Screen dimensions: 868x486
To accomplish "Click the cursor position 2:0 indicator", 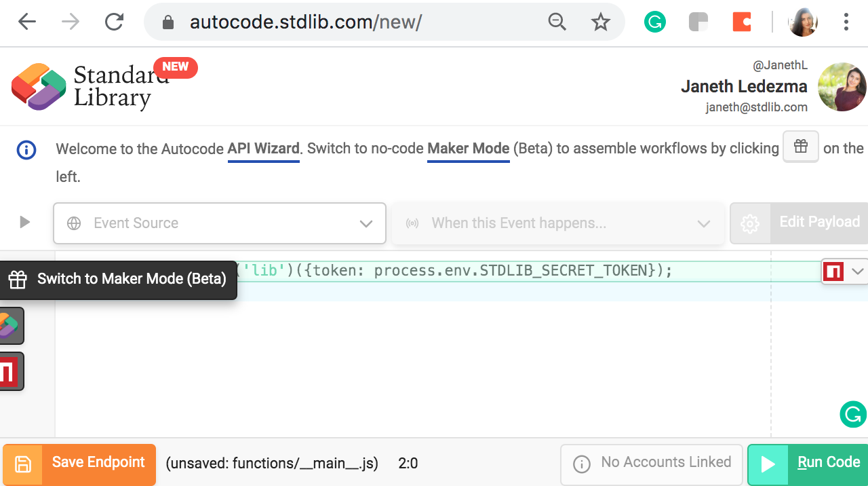I will [408, 464].
